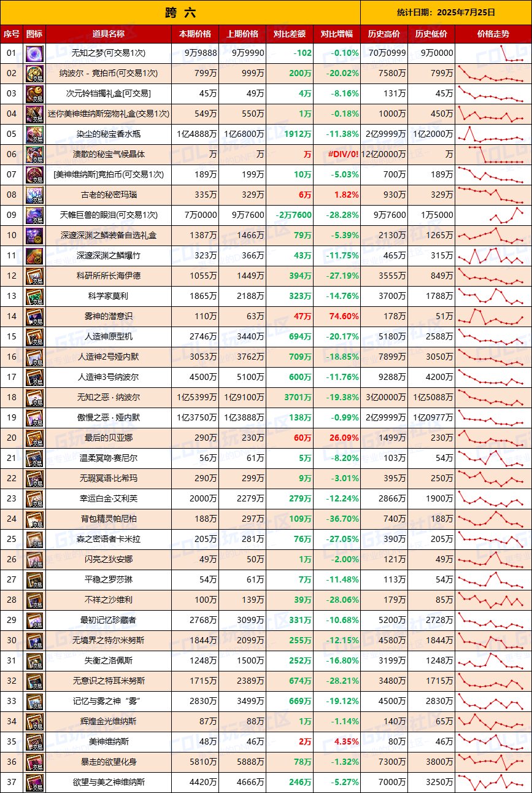Click the -36.70% change value

pos(342,519)
